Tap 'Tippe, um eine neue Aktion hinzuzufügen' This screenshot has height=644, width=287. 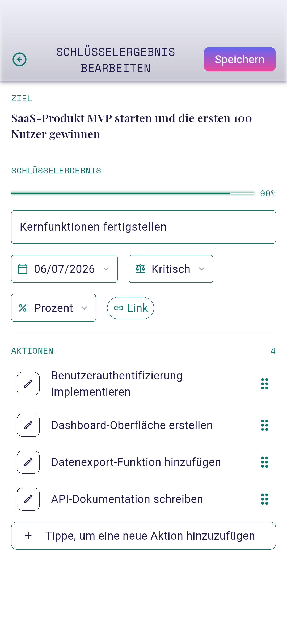143,536
